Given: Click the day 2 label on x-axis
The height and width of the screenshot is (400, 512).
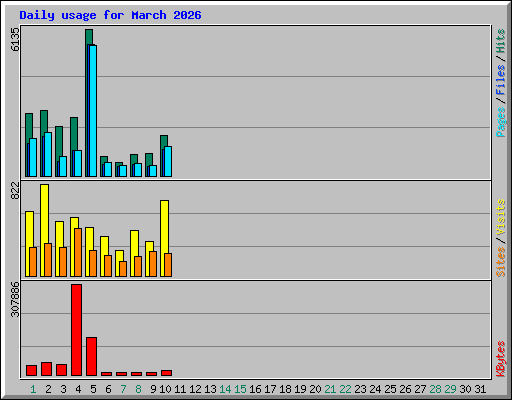Looking at the screenshot, I should [x=48, y=389].
